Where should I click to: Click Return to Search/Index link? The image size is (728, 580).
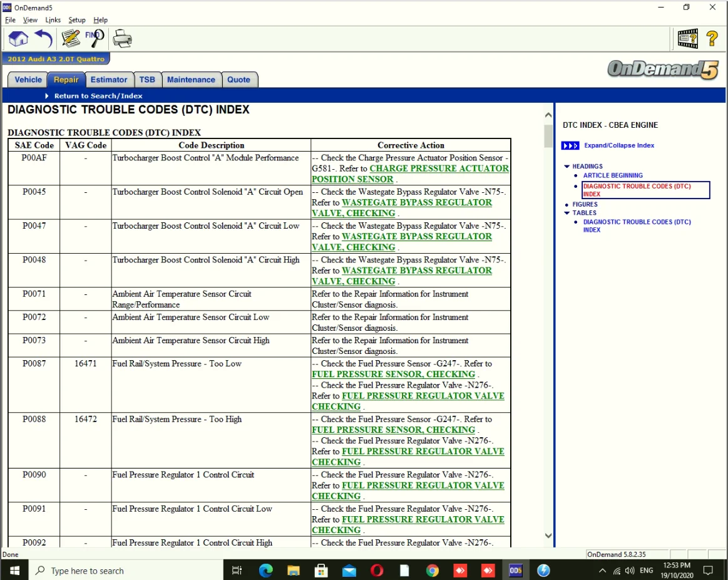click(98, 96)
